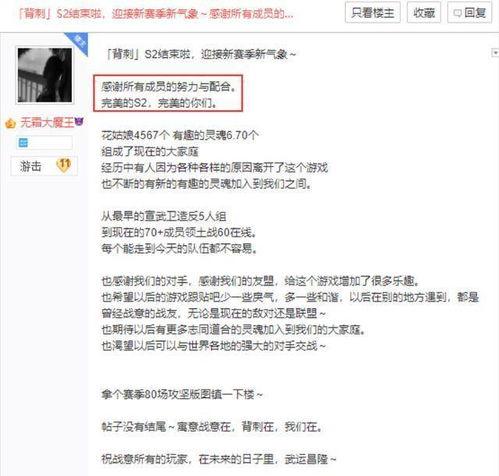This screenshot has width=499, height=476.
Task: Click the line 拿个赛季80场攻坚版图镇一下楼
Action: pos(182,395)
